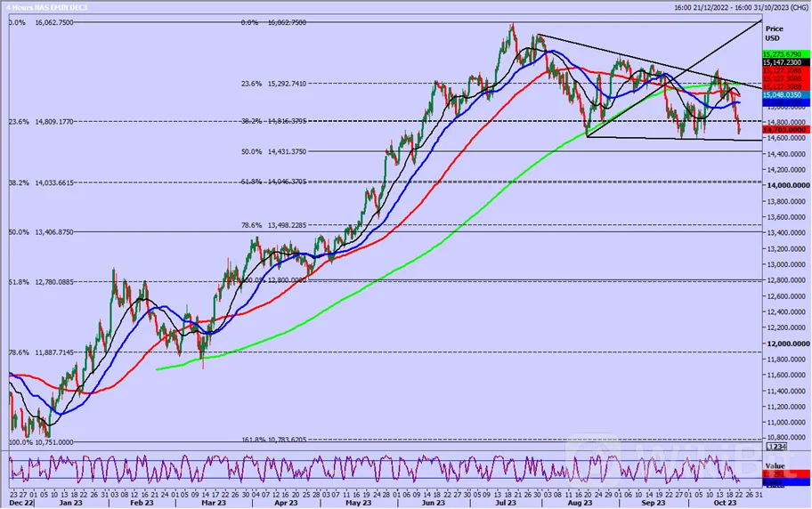The image size is (812, 509).
Task: Click the May 23 month on time axis
Action: [x=357, y=502]
